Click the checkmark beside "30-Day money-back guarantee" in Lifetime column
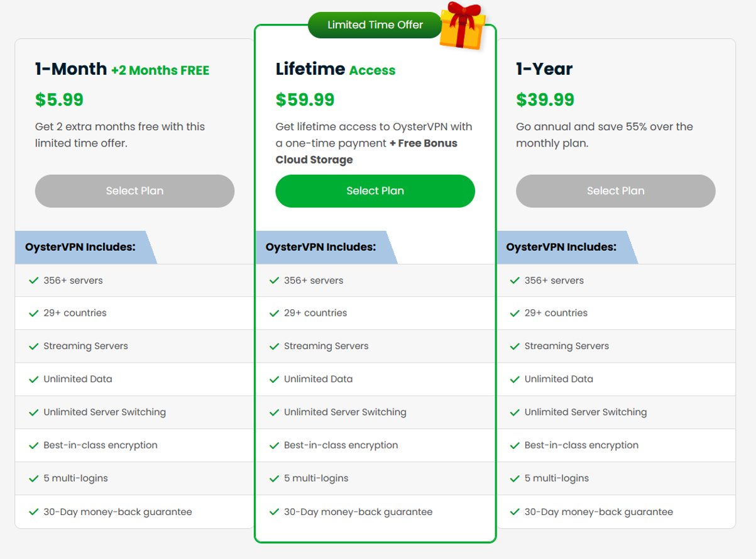Screen dimensions: 756x559 pyautogui.click(x=275, y=511)
